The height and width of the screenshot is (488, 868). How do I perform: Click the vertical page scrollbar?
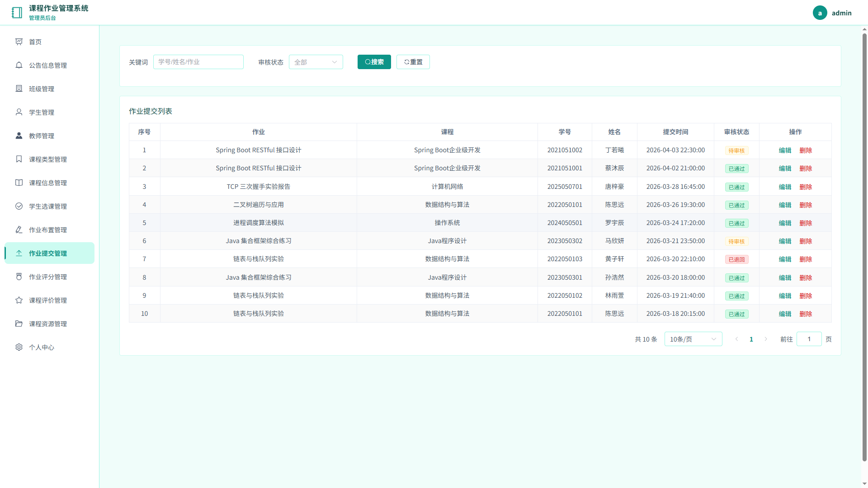click(x=864, y=247)
